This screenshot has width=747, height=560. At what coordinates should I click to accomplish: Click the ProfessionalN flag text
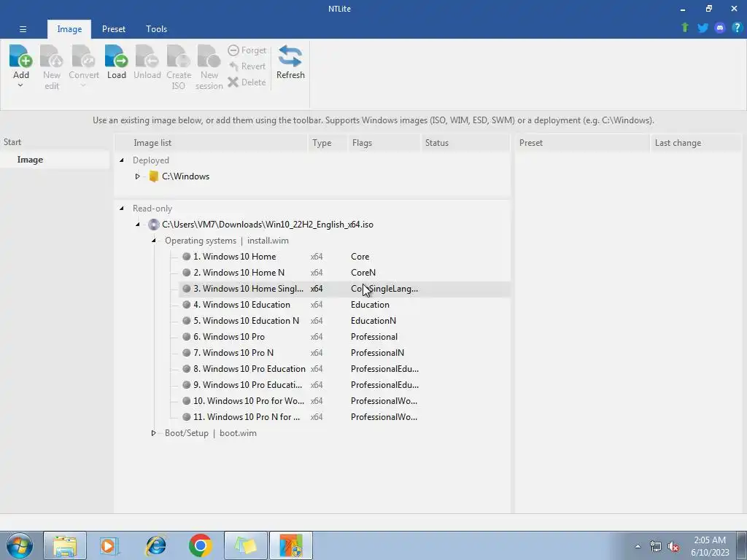[377, 352]
